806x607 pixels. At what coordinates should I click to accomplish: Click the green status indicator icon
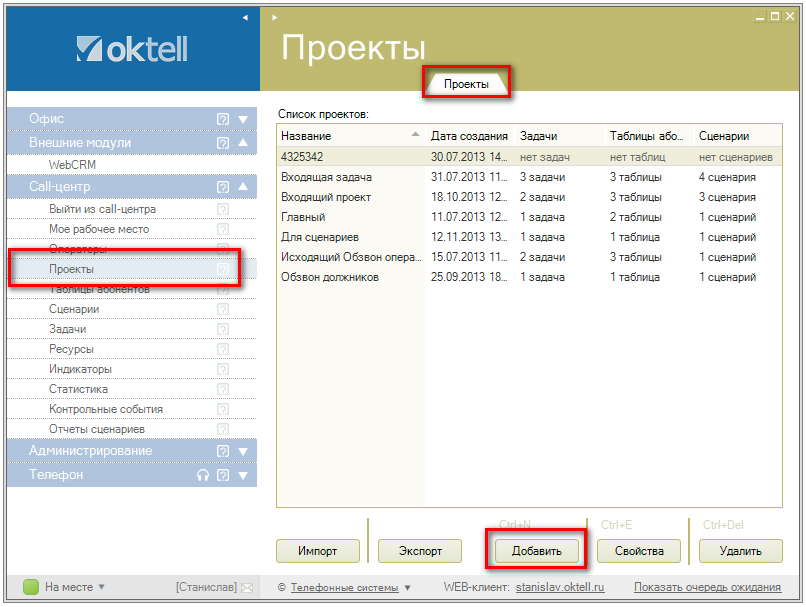[x=30, y=587]
